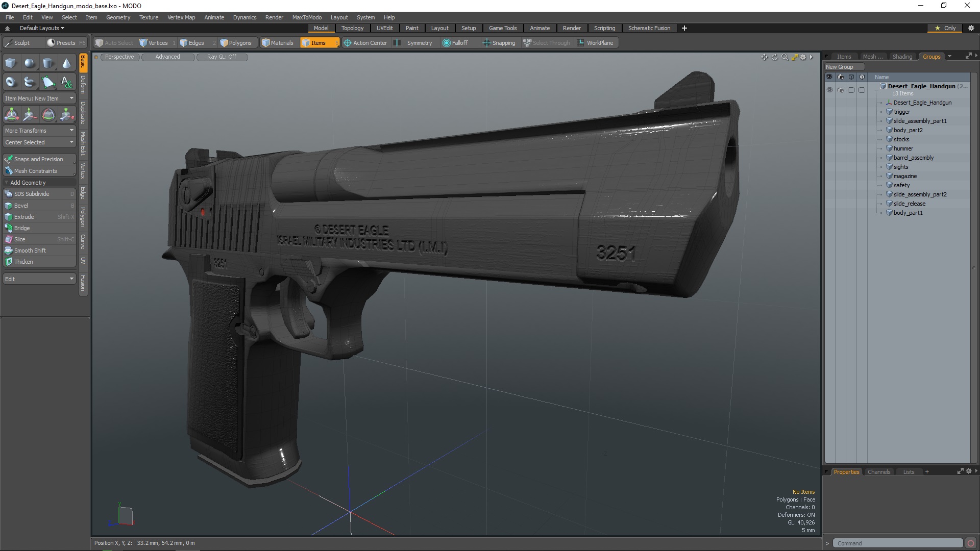Toggle render camera icon for Desert_Eagle_Handgun group
The image size is (980, 551).
[841, 90]
